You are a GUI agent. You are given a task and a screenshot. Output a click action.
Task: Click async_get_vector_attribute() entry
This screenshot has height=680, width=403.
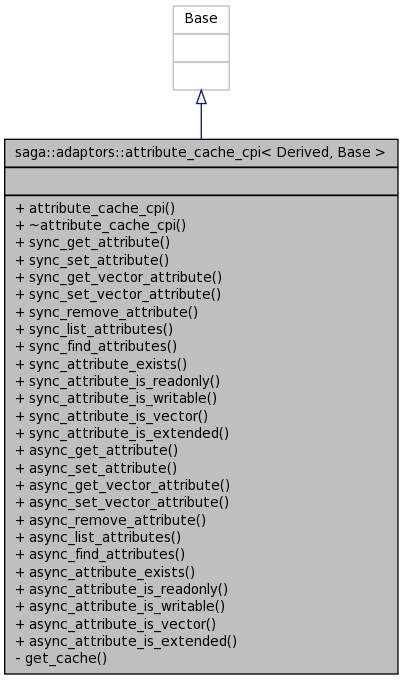[x=122, y=485]
